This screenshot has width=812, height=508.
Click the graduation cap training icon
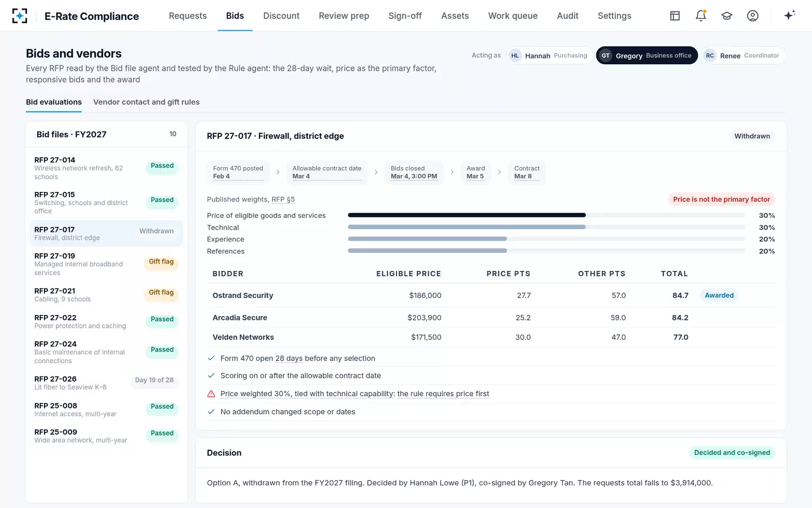coord(727,16)
